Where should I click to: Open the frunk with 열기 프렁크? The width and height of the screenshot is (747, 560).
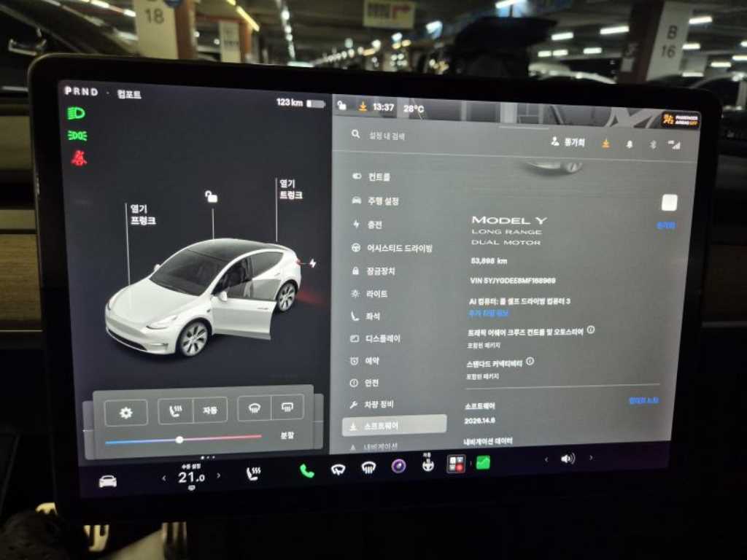click(143, 215)
